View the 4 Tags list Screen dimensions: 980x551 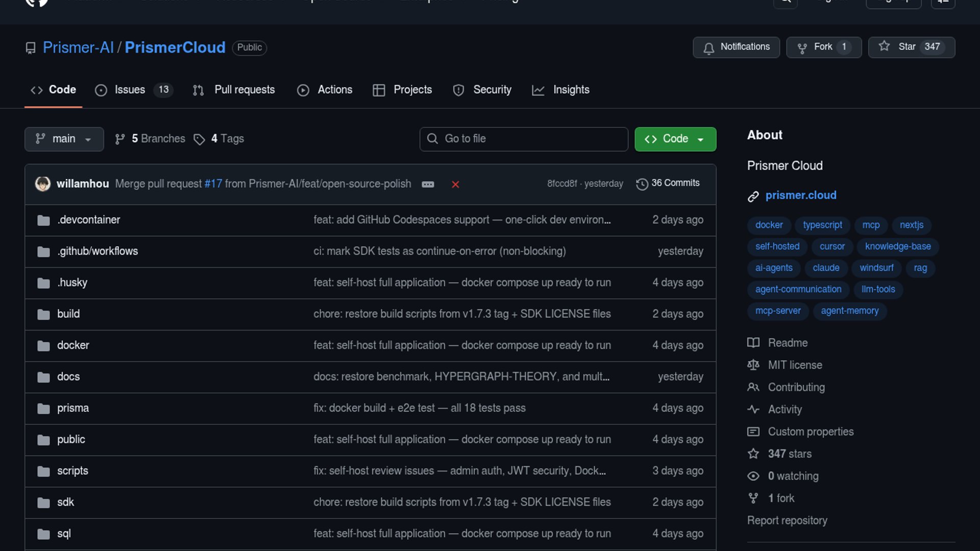[x=219, y=139]
